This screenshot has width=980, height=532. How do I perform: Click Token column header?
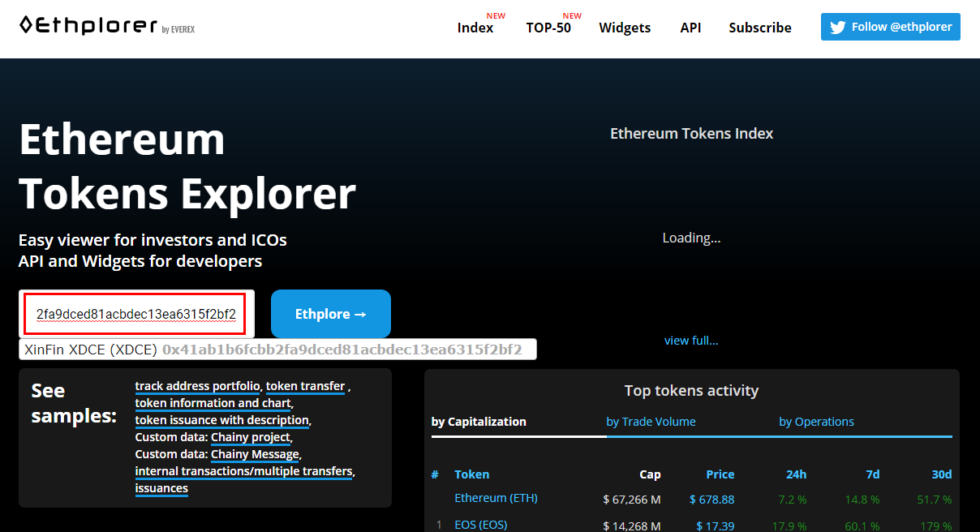pyautogui.click(x=472, y=474)
